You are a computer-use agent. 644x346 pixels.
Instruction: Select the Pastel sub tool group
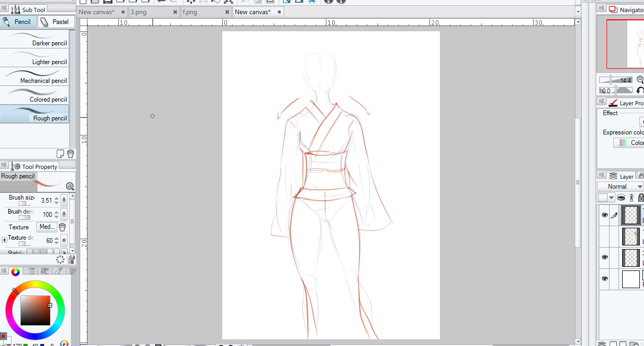click(55, 22)
